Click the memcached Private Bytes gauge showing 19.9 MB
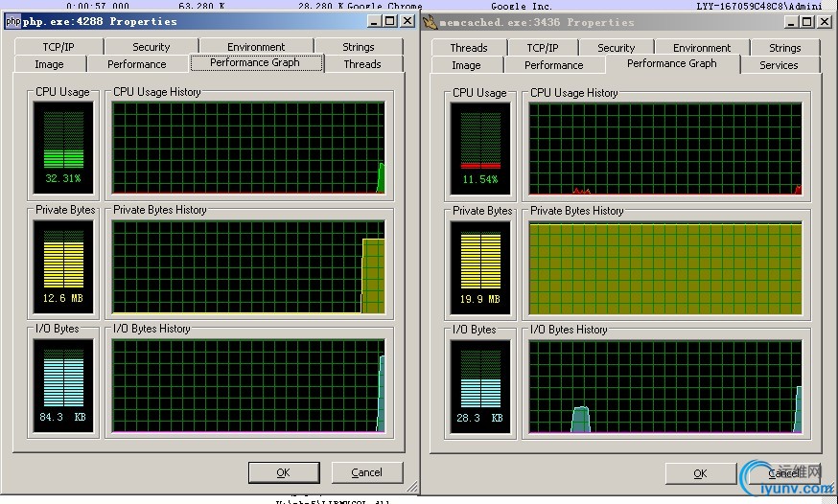Viewport: 838px width, 504px height. pos(480,265)
